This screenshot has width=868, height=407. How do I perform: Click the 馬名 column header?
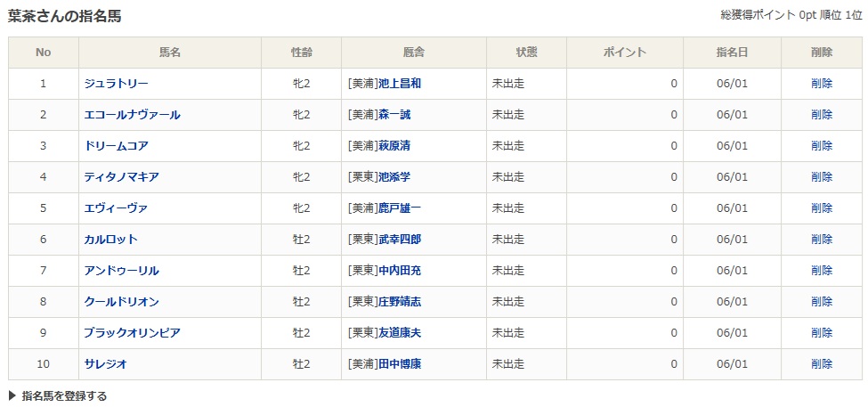(170, 53)
